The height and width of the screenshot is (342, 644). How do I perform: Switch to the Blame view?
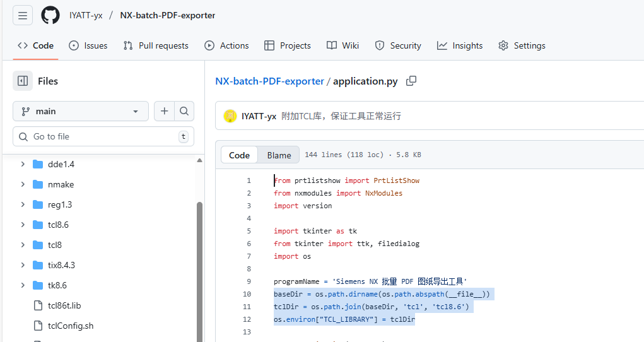[x=279, y=155]
